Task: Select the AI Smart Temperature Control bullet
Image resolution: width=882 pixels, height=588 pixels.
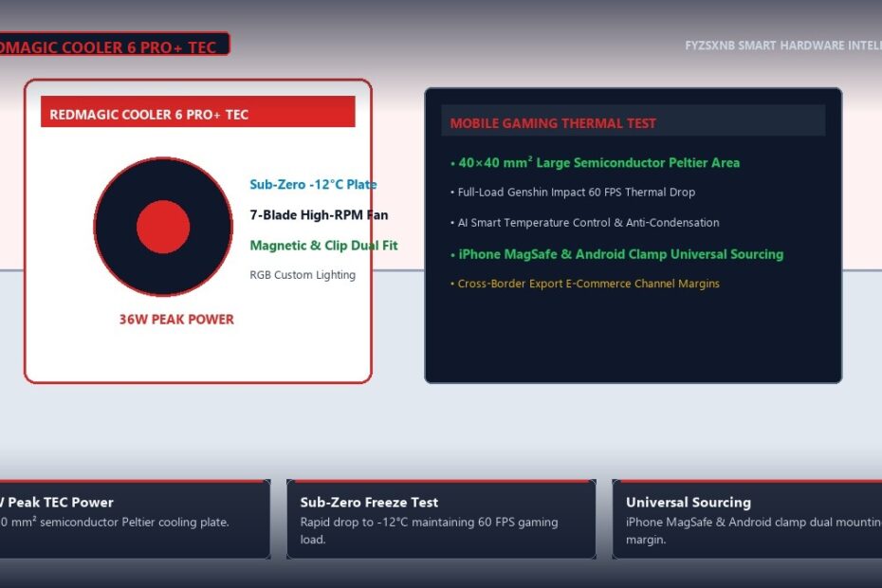Action: click(584, 223)
